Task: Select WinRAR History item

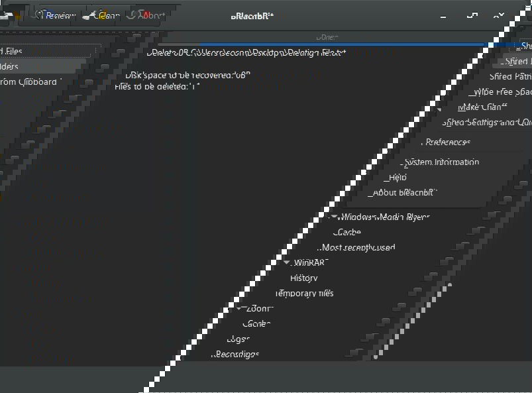Action: tap(304, 278)
